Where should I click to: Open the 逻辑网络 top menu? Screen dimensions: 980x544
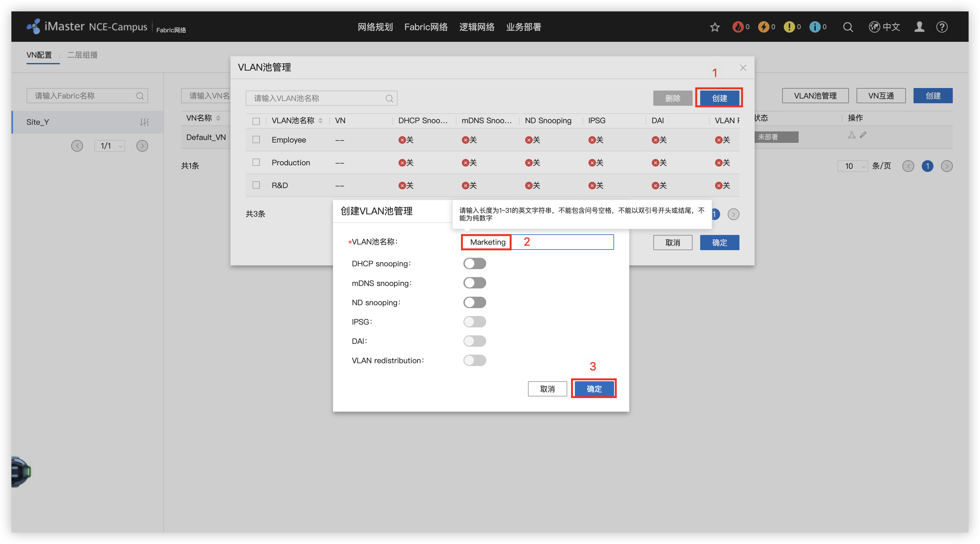click(477, 27)
